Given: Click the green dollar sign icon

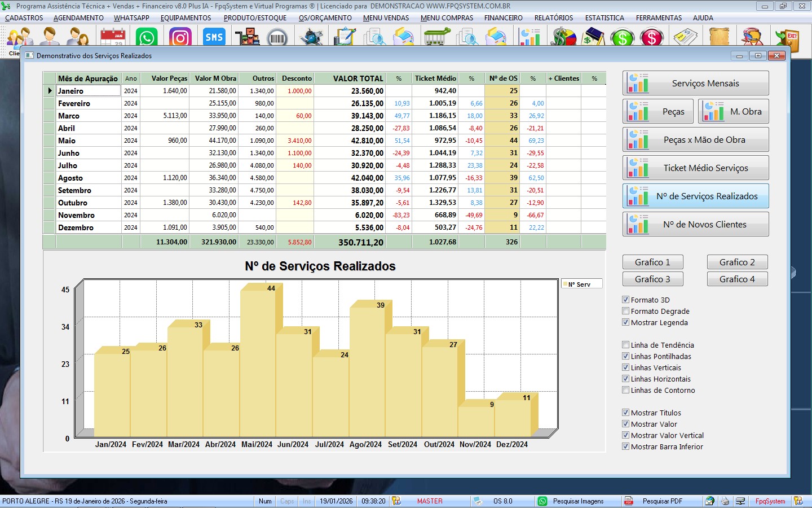Looking at the screenshot, I should [622, 38].
